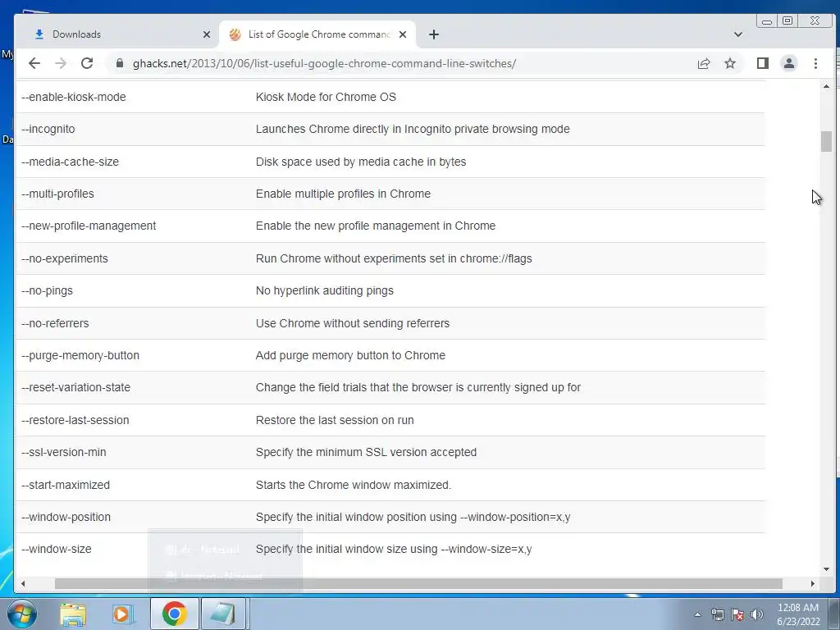Open the Action Center flag icon
This screenshot has height=630, width=840.
737,614
